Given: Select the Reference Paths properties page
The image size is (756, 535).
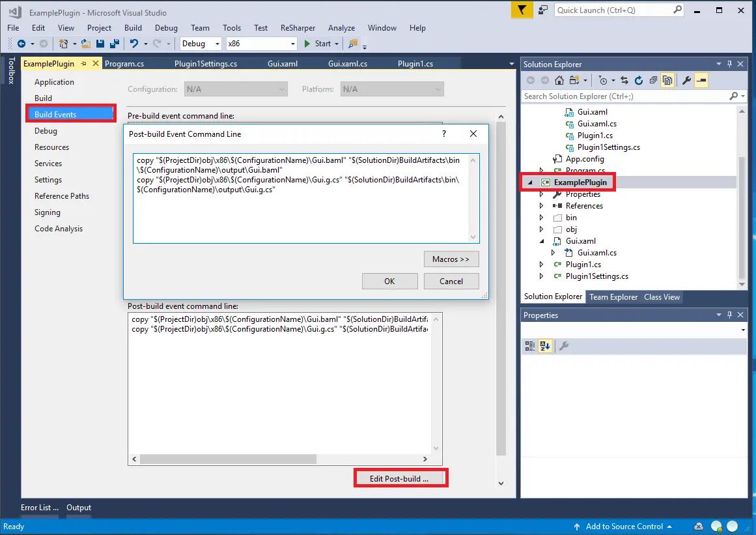Looking at the screenshot, I should coord(62,196).
